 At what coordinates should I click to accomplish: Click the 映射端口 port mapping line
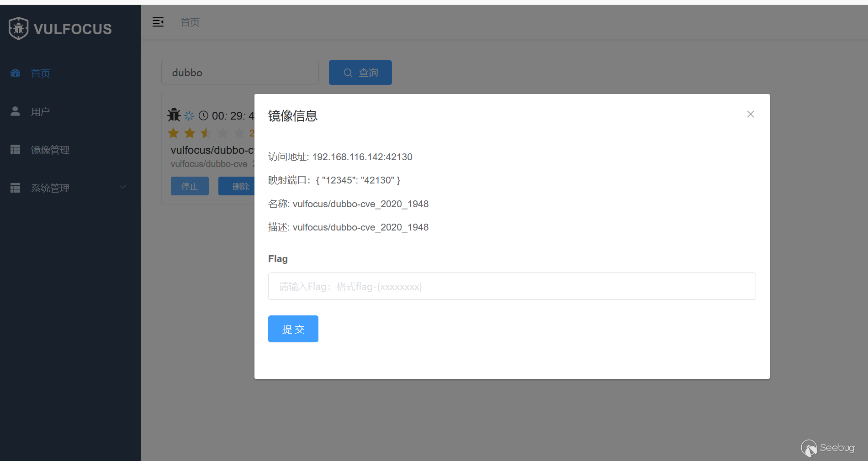click(334, 180)
